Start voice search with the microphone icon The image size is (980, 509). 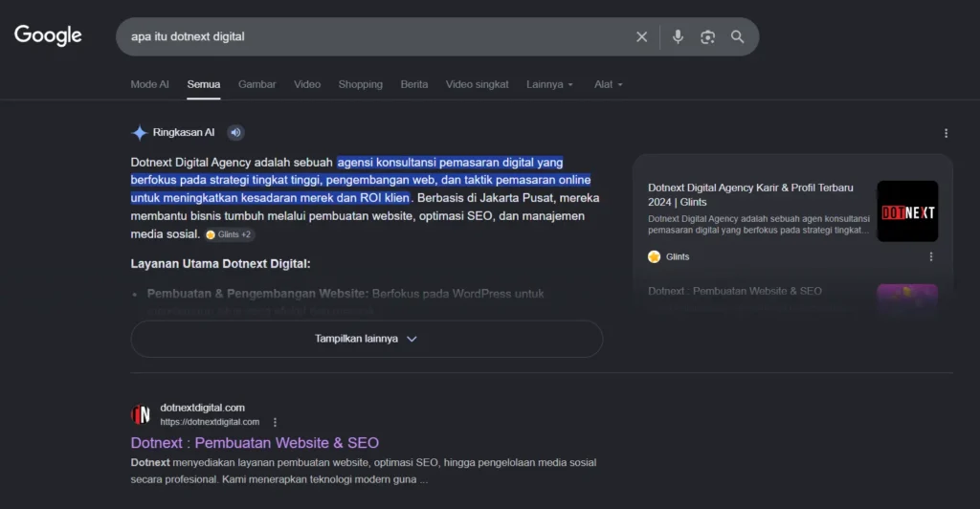coord(678,37)
